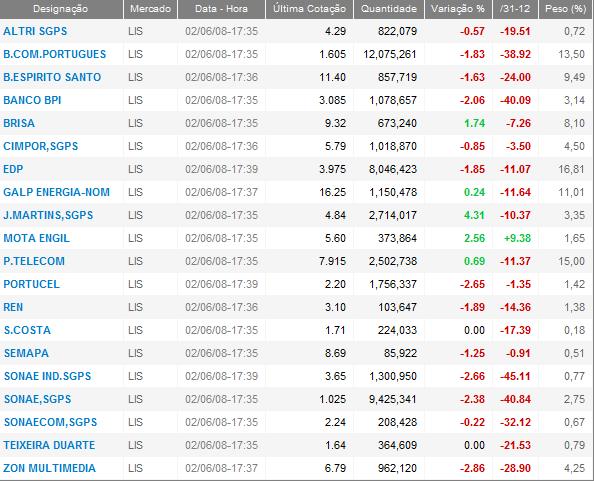Open the B.COM.PORTUGUES stock link
Screen dimensions: 594x482
[55, 54]
